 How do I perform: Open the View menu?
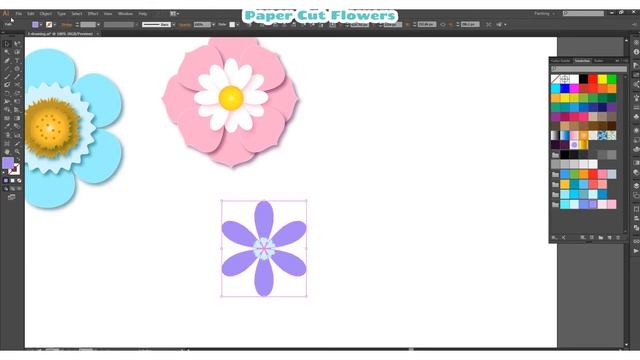click(x=108, y=13)
